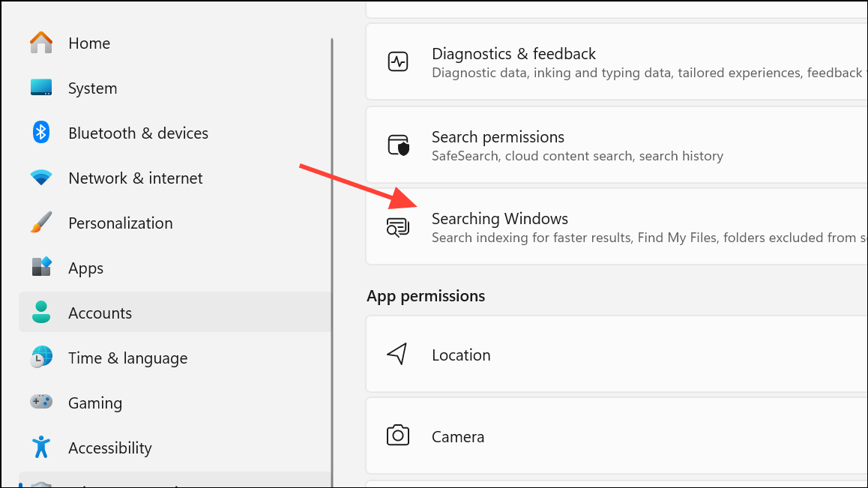Select Apps in the sidebar
The image size is (868, 488).
click(175, 268)
